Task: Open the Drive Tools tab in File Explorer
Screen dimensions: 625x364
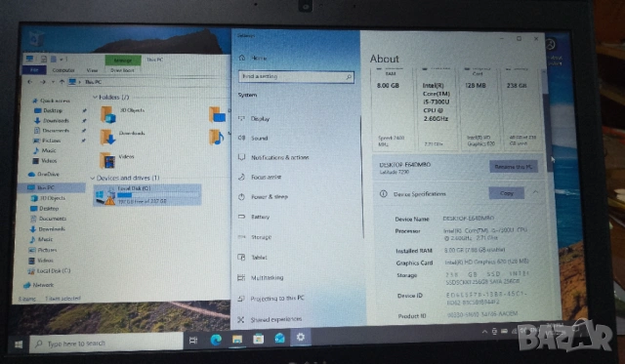Action: point(122,70)
